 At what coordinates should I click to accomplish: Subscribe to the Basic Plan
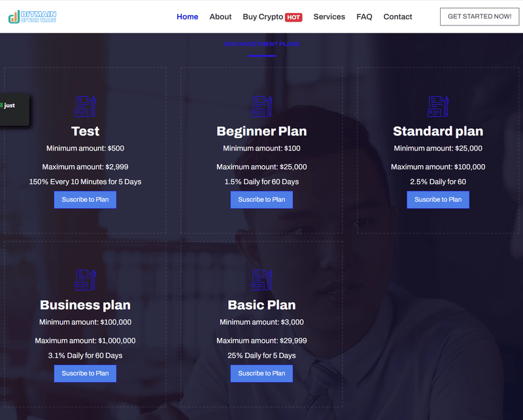(x=261, y=374)
